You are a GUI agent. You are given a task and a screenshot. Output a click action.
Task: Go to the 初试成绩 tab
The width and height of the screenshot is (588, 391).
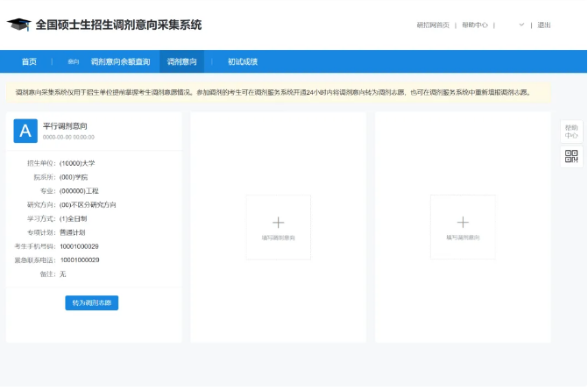pyautogui.click(x=242, y=61)
